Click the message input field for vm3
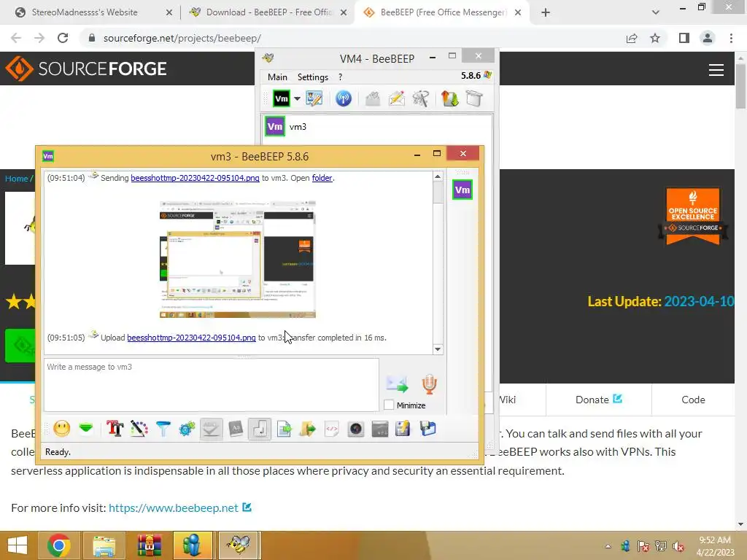 pyautogui.click(x=212, y=385)
